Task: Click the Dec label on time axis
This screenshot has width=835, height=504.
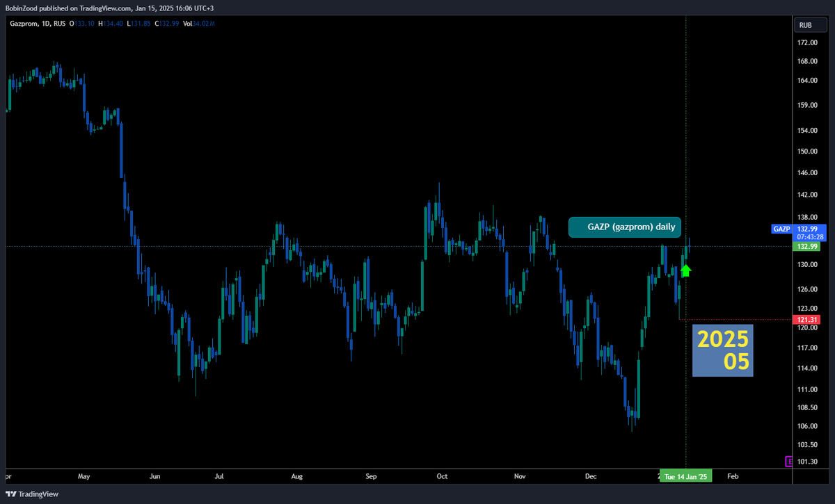Action: point(591,477)
